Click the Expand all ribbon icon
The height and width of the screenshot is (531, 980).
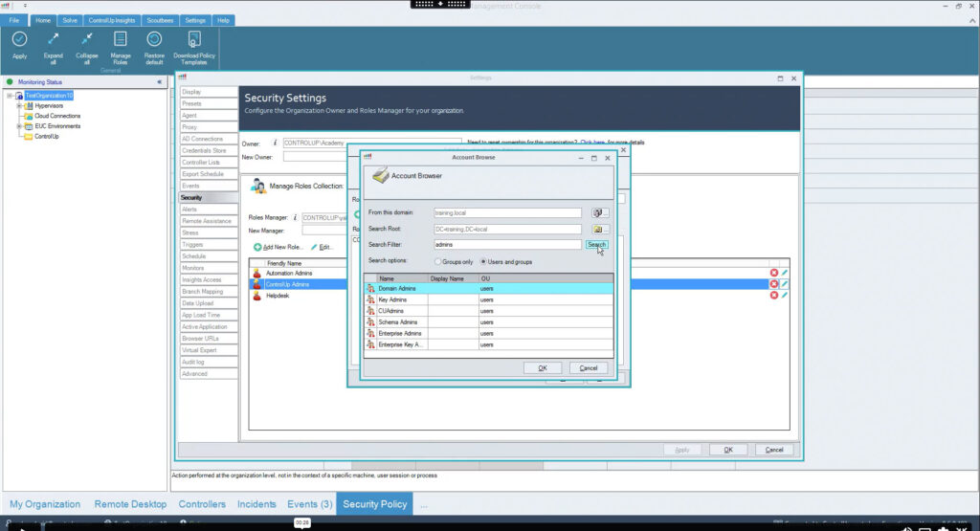(54, 39)
